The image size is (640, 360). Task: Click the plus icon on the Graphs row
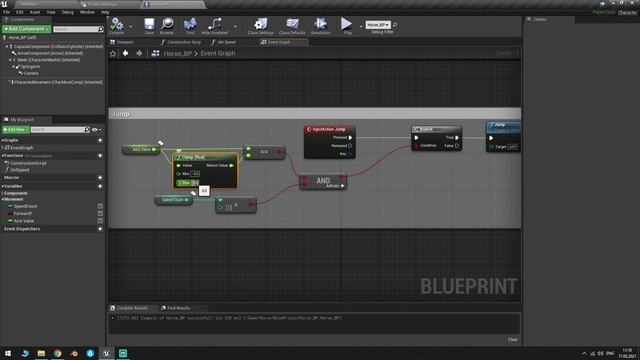click(x=100, y=140)
